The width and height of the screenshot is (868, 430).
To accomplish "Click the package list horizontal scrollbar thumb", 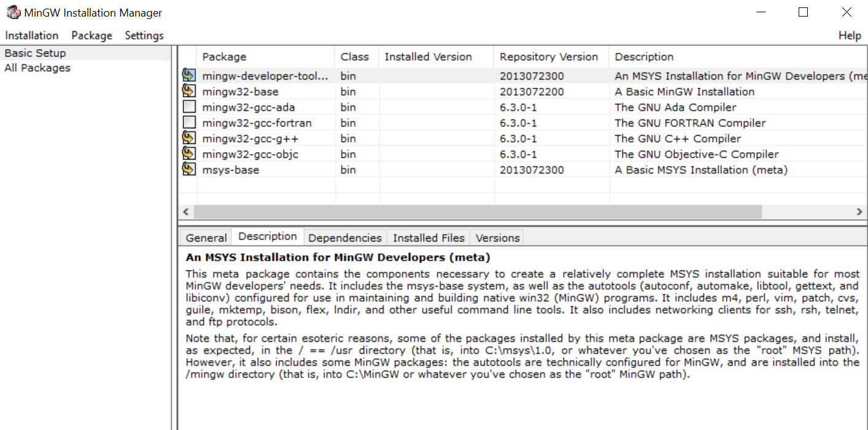I will tap(478, 212).
